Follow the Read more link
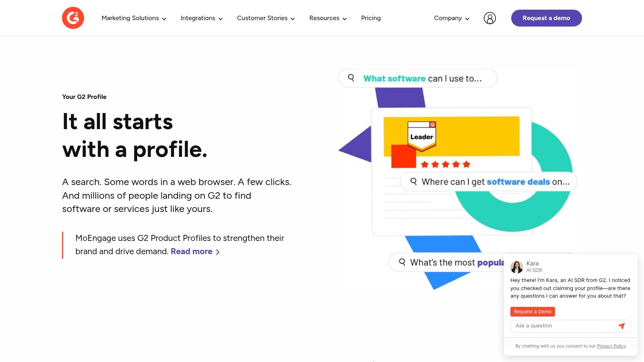This screenshot has height=362, width=644. click(x=195, y=251)
